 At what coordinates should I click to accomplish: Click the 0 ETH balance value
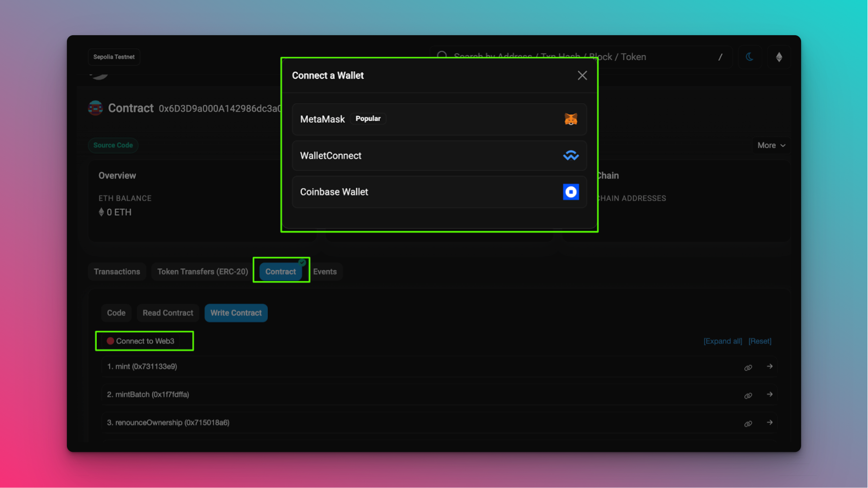pos(119,212)
